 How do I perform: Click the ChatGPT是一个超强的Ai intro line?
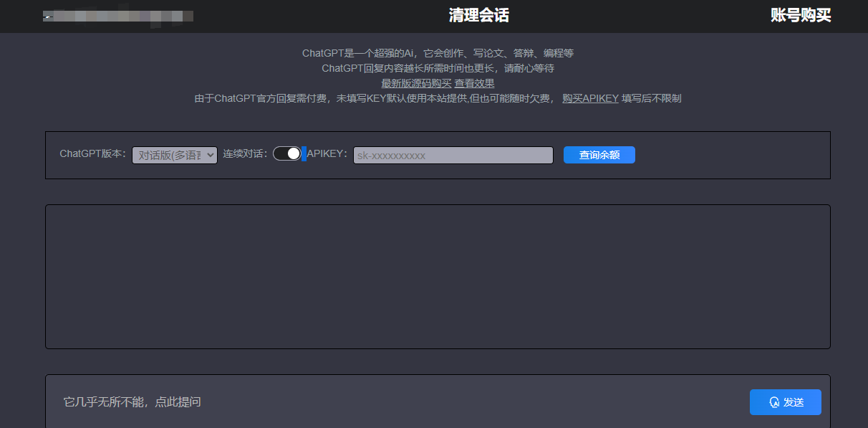[x=438, y=53]
